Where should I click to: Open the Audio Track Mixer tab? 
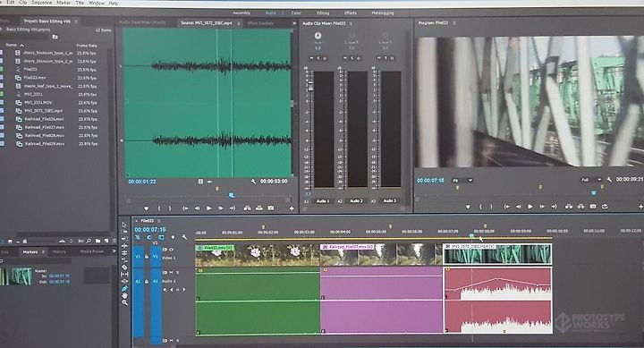pos(142,22)
